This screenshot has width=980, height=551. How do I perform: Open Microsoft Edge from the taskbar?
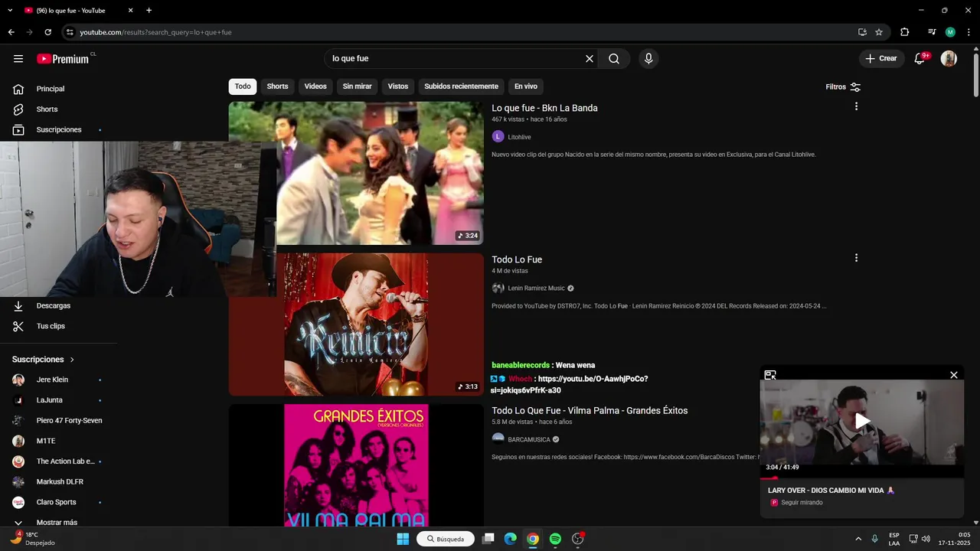coord(510,539)
